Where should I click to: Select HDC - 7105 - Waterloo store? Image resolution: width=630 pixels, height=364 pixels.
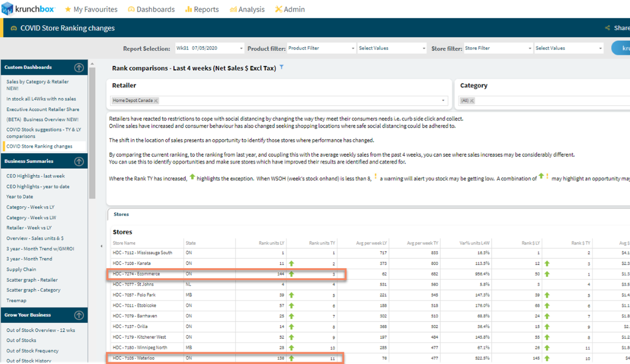click(133, 359)
